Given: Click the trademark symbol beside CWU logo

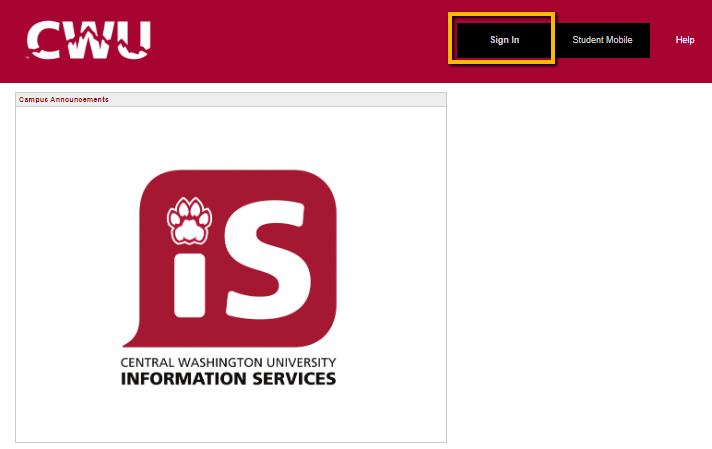Looking at the screenshot, I should click(x=27, y=58).
